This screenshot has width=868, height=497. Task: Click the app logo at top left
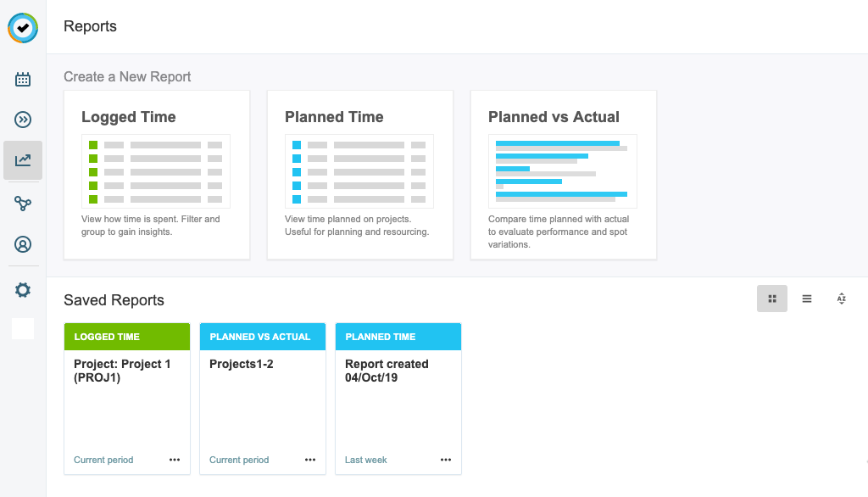coord(23,27)
